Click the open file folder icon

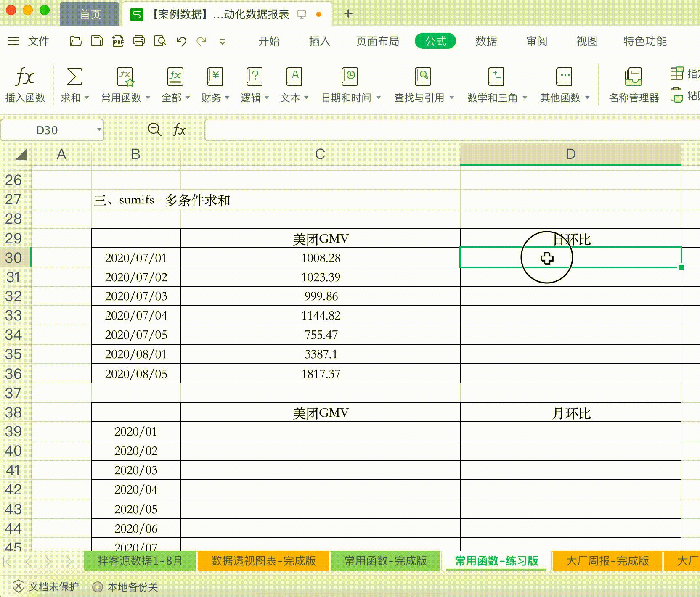click(x=76, y=41)
